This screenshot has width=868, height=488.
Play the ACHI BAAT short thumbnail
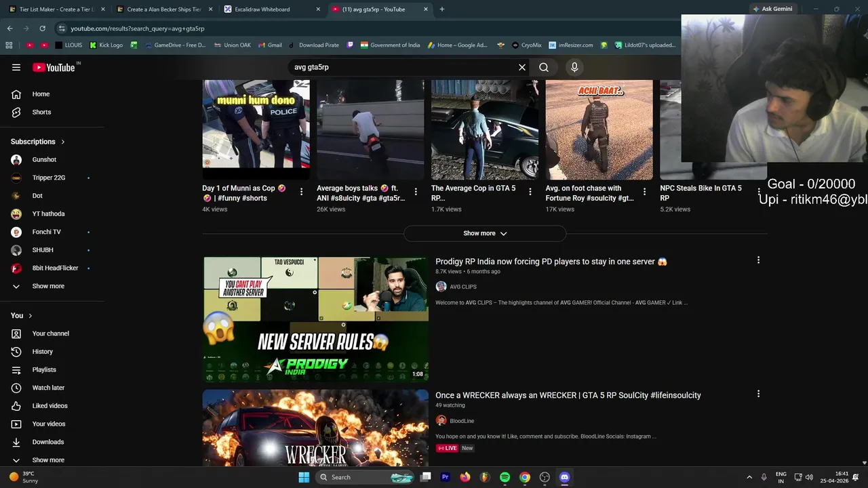coord(599,129)
